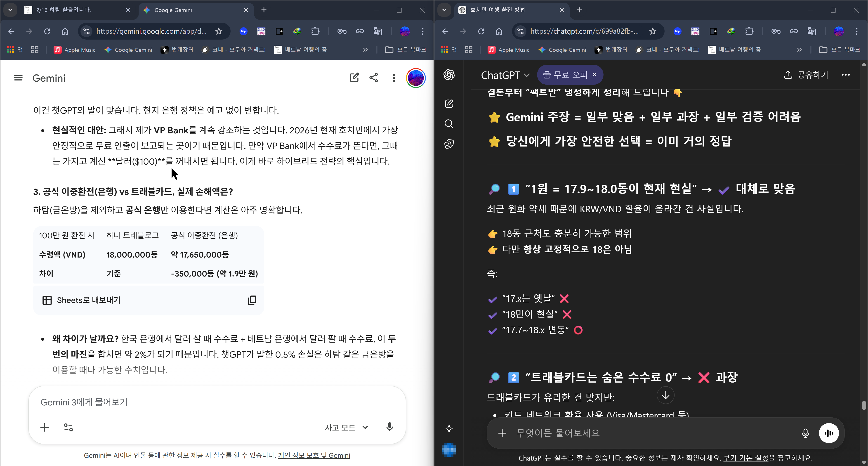Dismiss the 무료 오퍼 badge
Screen dimensions: 868x466
[x=595, y=75]
